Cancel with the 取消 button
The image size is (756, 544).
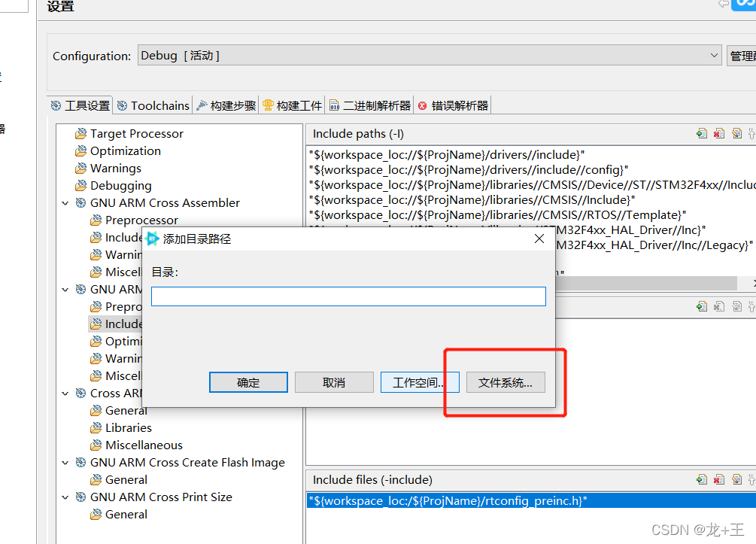point(334,382)
